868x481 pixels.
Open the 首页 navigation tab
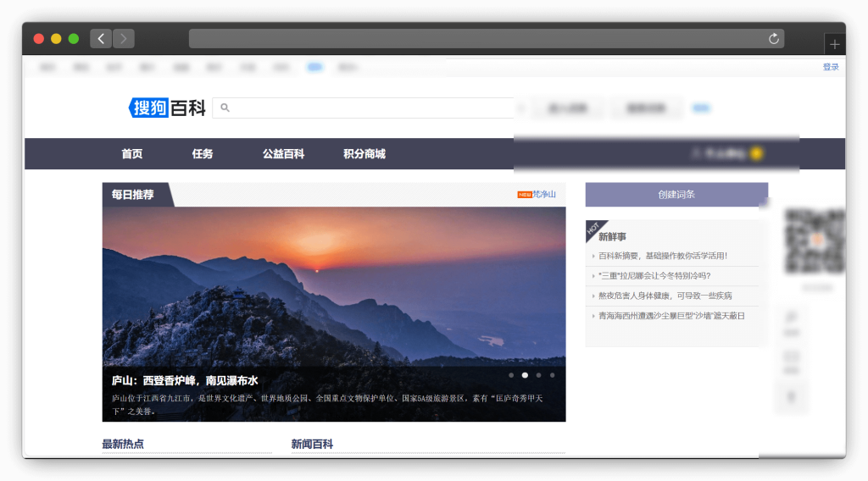pyautogui.click(x=131, y=153)
